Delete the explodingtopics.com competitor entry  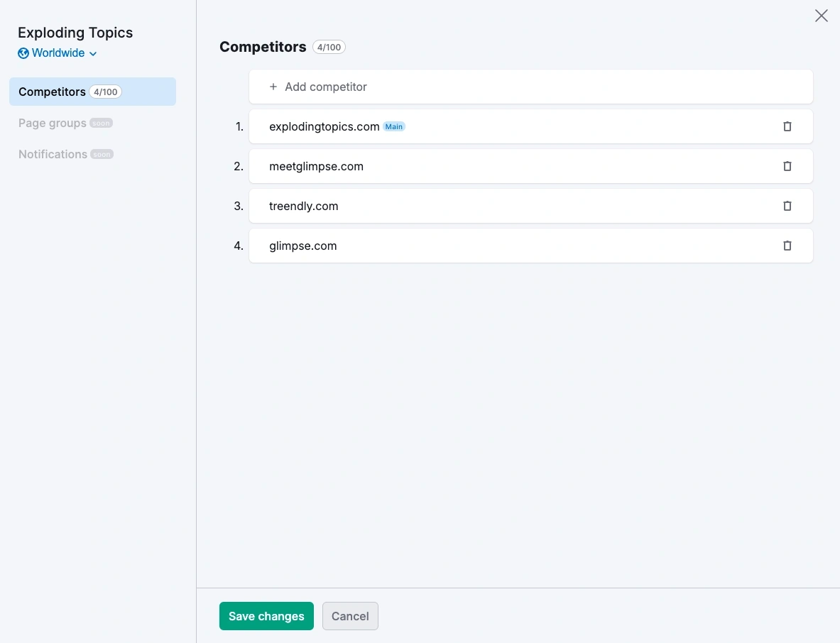pos(787,126)
